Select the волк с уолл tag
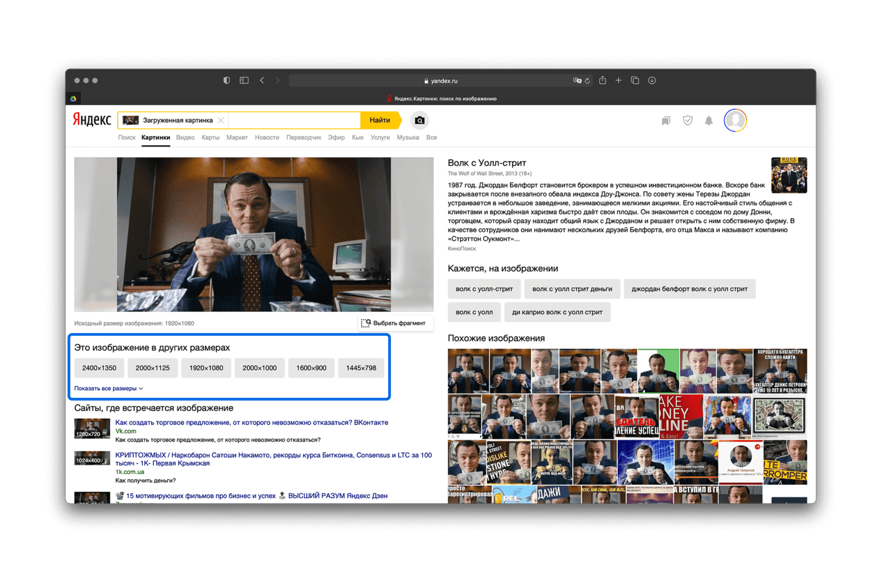Screen dimensions: 882x588 pos(474,312)
